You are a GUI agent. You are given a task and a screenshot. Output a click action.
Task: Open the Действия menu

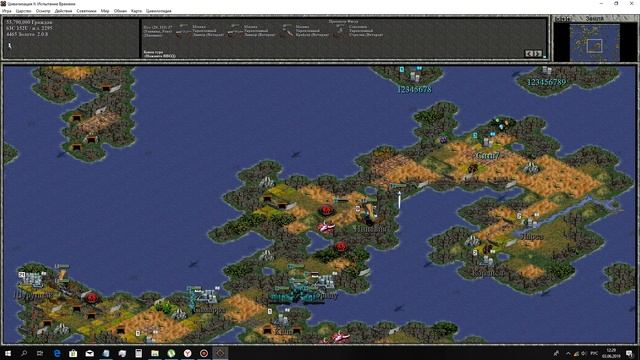point(63,11)
